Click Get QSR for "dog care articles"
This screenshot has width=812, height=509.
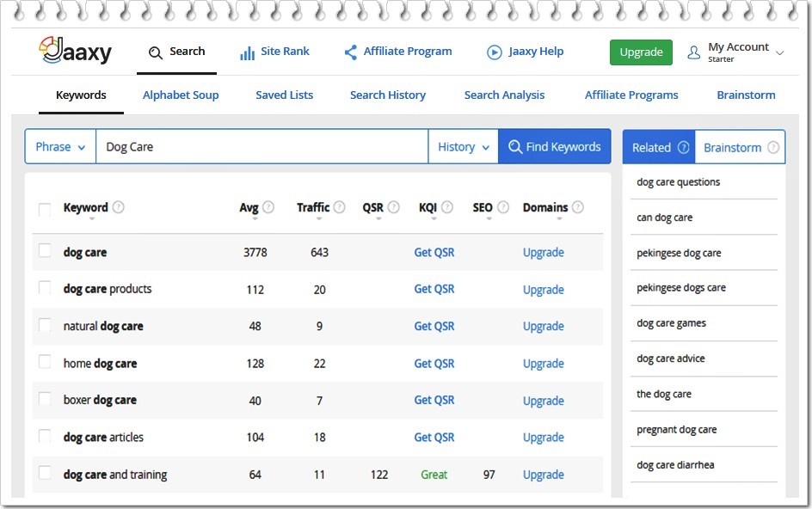(434, 437)
